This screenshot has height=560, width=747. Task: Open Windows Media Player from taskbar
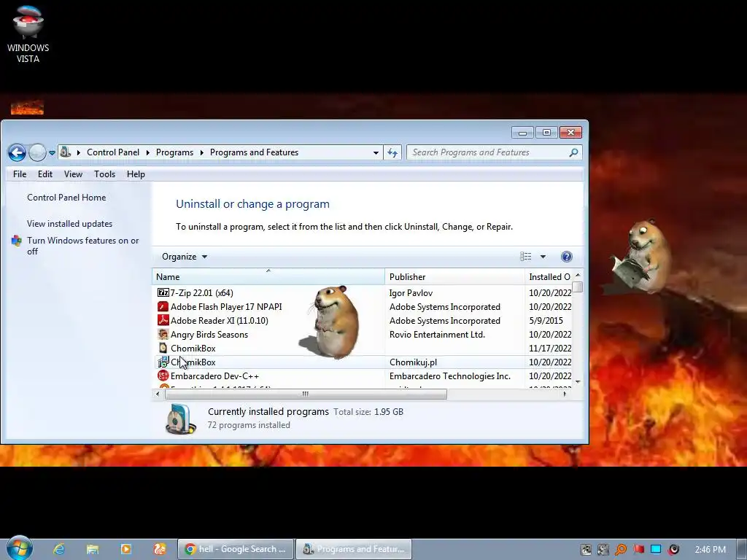tap(125, 549)
